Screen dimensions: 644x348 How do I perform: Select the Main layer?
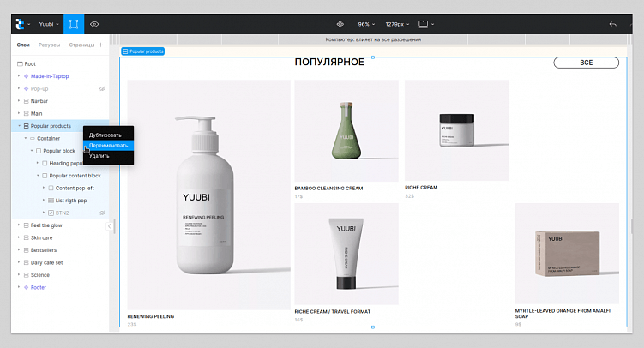pyautogui.click(x=36, y=113)
